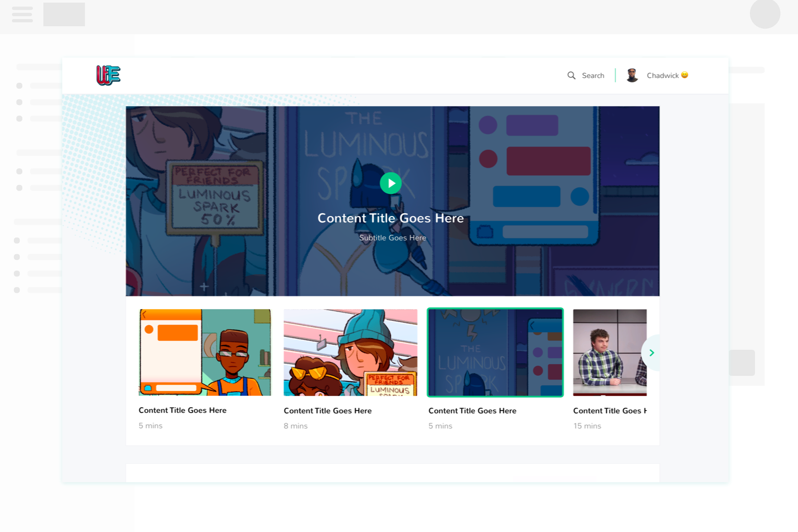Click the featured hero banner image

coord(393,201)
